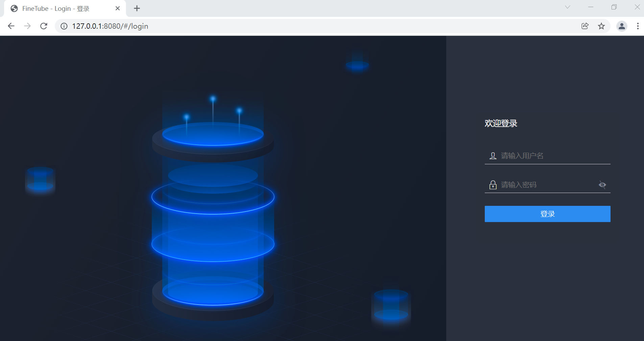Open the tab search dropdown arrow
Screen dimensions: 644x341
coord(568,7)
